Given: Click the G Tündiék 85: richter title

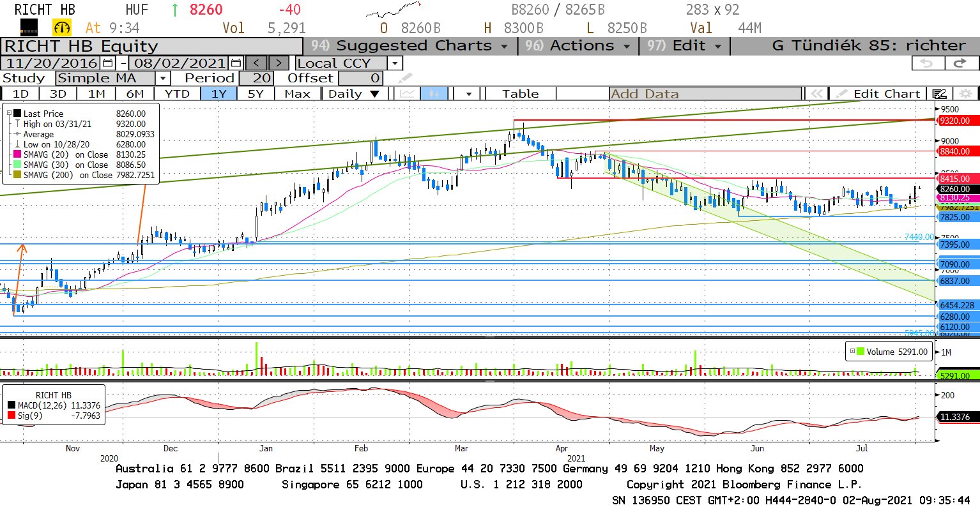Looking at the screenshot, I should (869, 46).
